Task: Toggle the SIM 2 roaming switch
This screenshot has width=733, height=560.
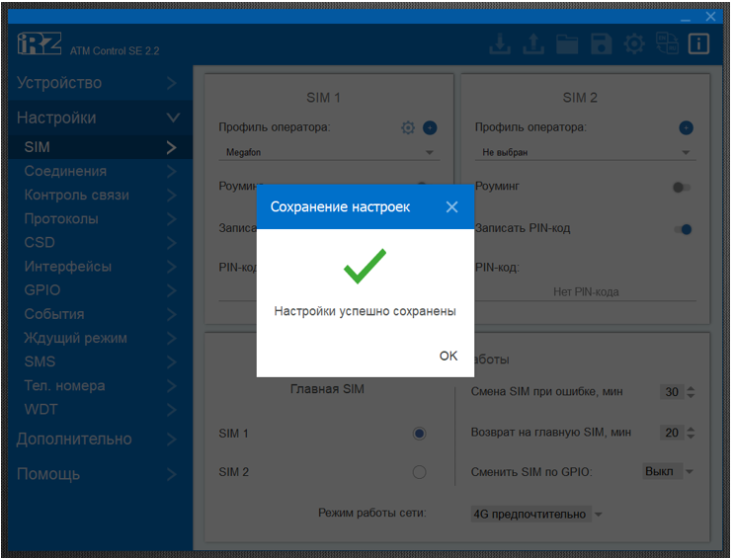Action: (682, 187)
